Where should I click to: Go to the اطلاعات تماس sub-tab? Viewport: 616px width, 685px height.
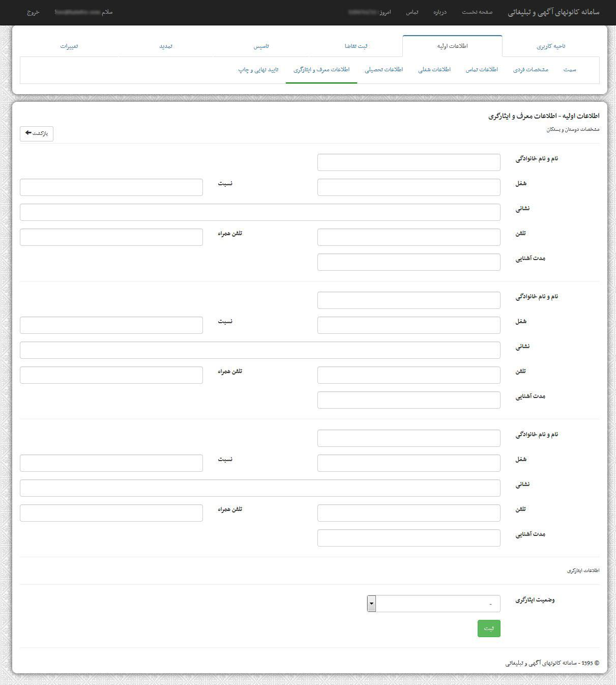[x=482, y=70]
